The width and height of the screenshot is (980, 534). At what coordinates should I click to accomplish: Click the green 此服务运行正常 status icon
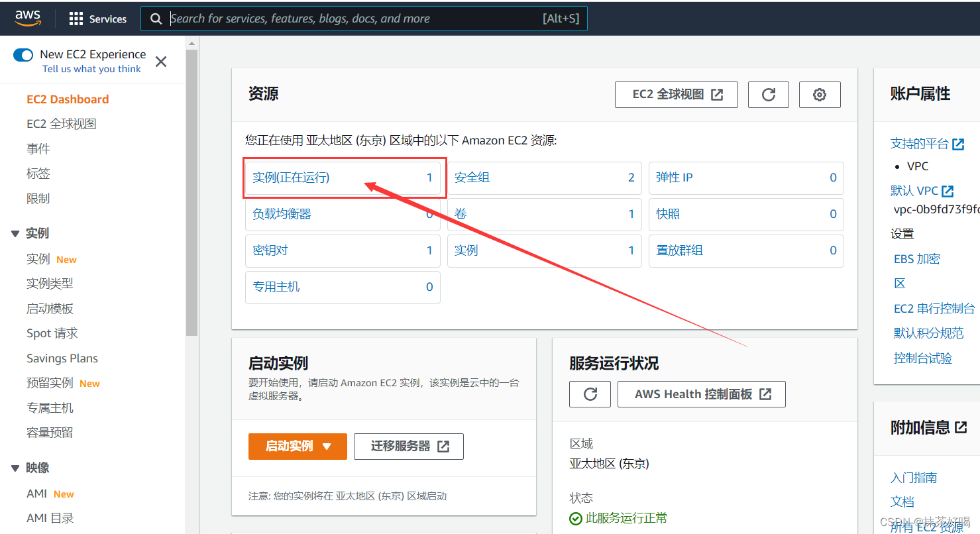[x=576, y=518]
